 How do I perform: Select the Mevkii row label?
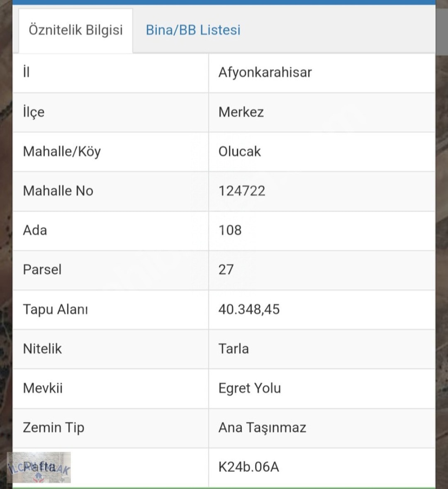(43, 388)
